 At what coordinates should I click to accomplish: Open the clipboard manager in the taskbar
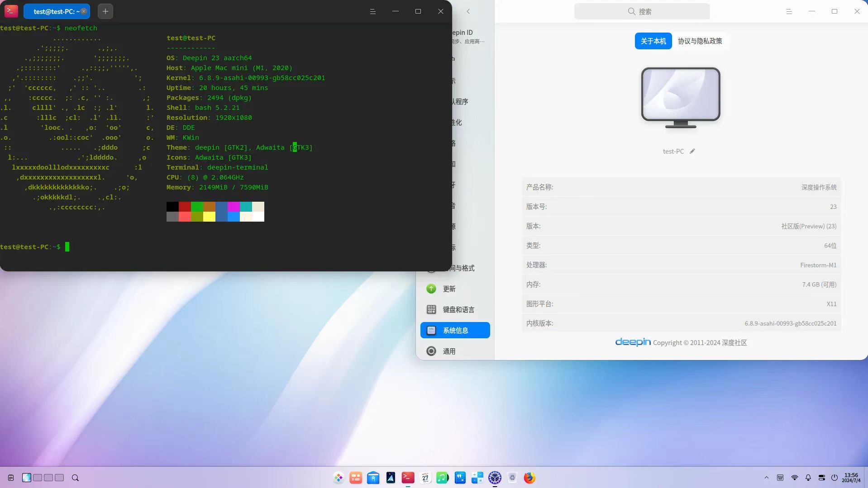tap(10, 478)
